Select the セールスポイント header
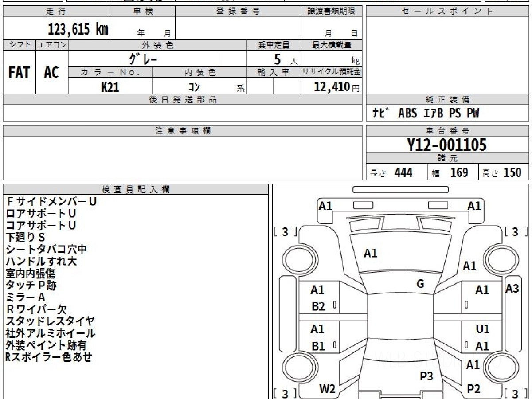The width and height of the screenshot is (532, 399). click(x=447, y=12)
